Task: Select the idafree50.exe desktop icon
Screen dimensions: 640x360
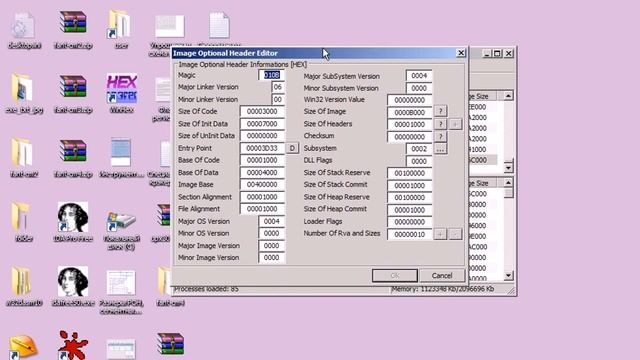Action: tap(73, 287)
